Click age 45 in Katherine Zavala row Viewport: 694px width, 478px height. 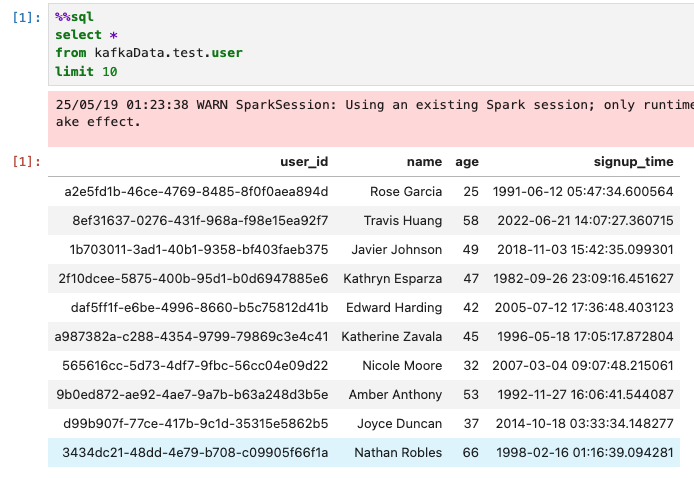pos(471,336)
